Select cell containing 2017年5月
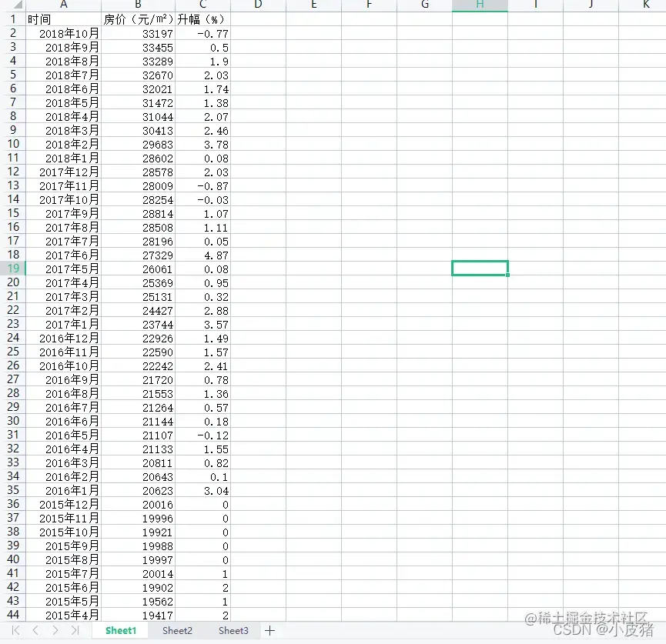 64,269
